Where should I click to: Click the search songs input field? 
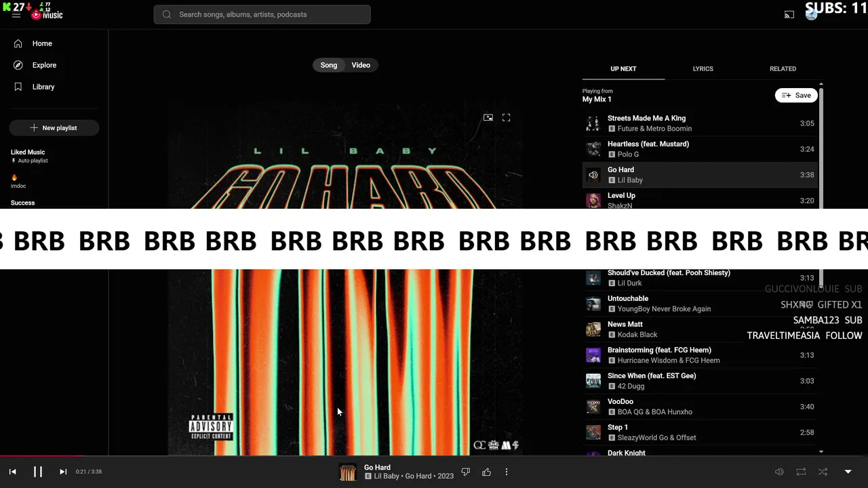click(262, 14)
